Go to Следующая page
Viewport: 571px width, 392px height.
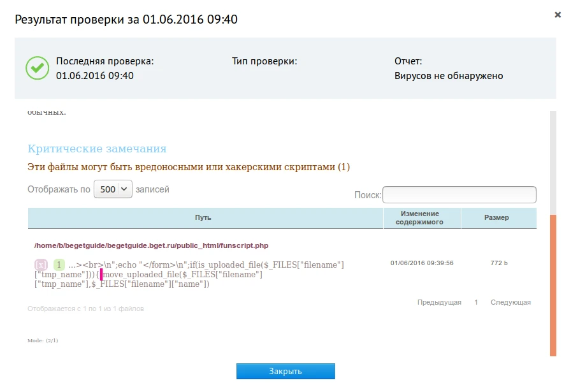pyautogui.click(x=510, y=302)
